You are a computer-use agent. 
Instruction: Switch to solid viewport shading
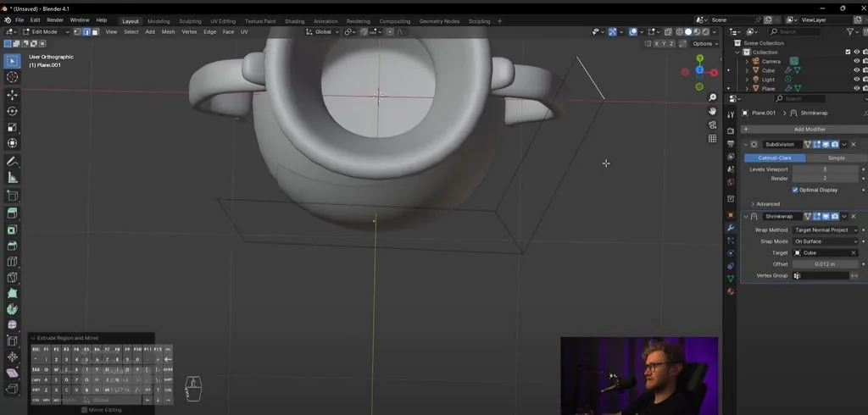[688, 32]
